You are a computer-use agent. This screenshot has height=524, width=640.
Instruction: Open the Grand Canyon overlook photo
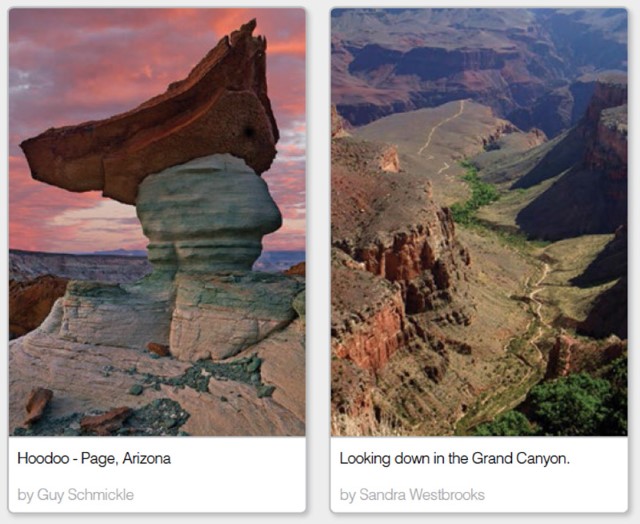pos(479,222)
